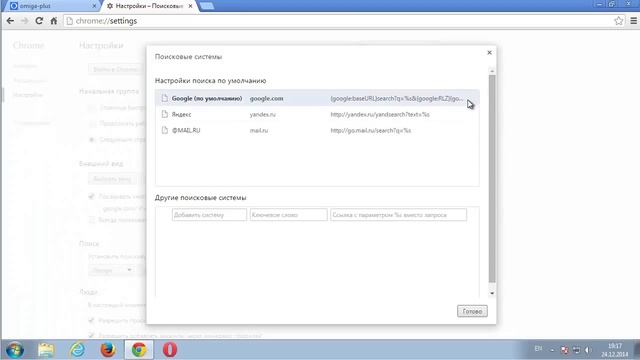This screenshot has height=360, width=640.
Task: Click the page icon beside Яндекс
Action: [164, 114]
